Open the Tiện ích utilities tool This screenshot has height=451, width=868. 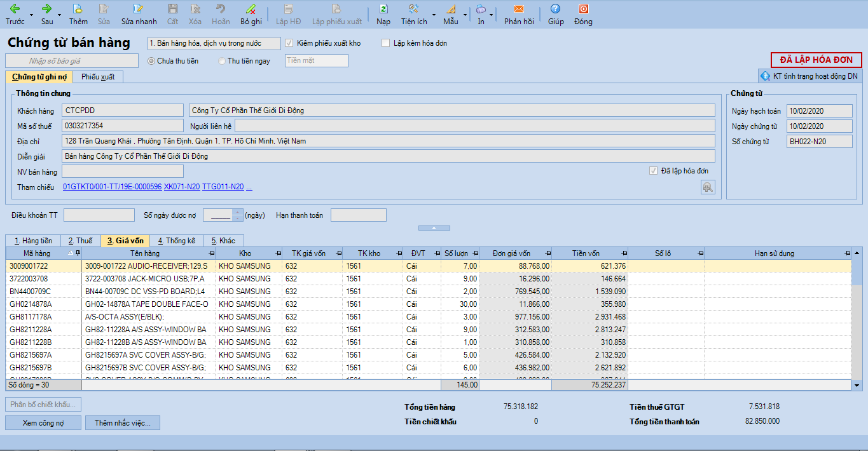coord(414,15)
